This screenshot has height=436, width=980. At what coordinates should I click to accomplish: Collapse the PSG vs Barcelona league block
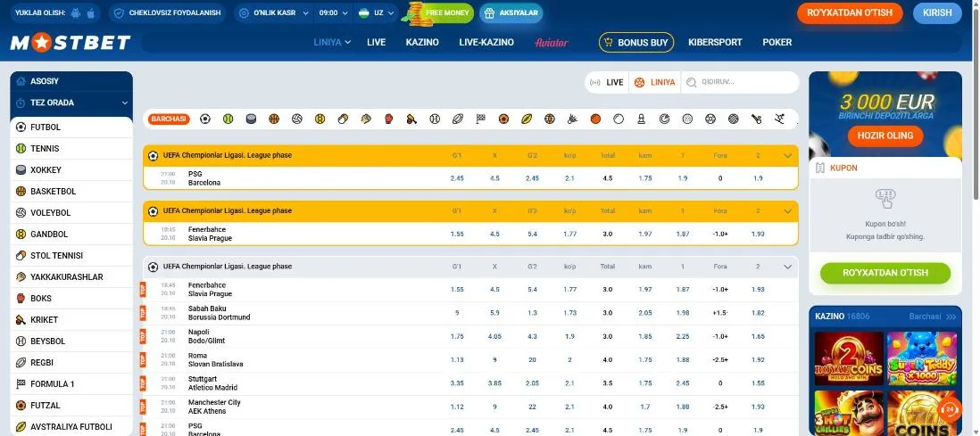coord(787,155)
